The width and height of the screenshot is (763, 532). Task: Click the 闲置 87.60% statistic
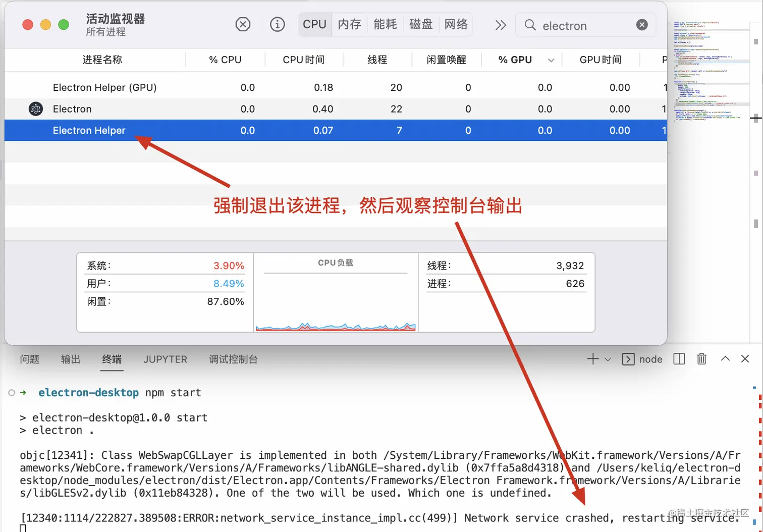pos(166,301)
